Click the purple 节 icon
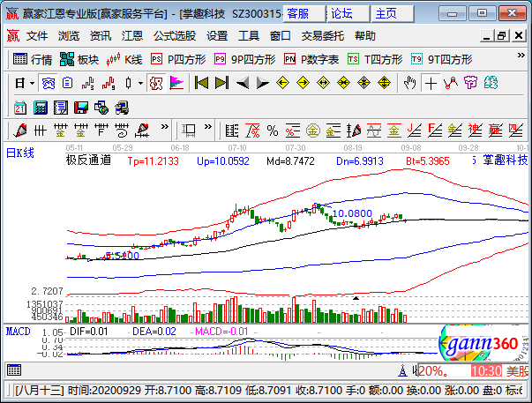 [470, 83]
